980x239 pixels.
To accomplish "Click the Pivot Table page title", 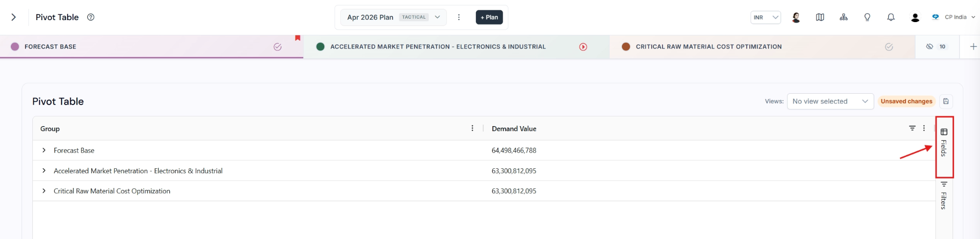I will click(57, 17).
